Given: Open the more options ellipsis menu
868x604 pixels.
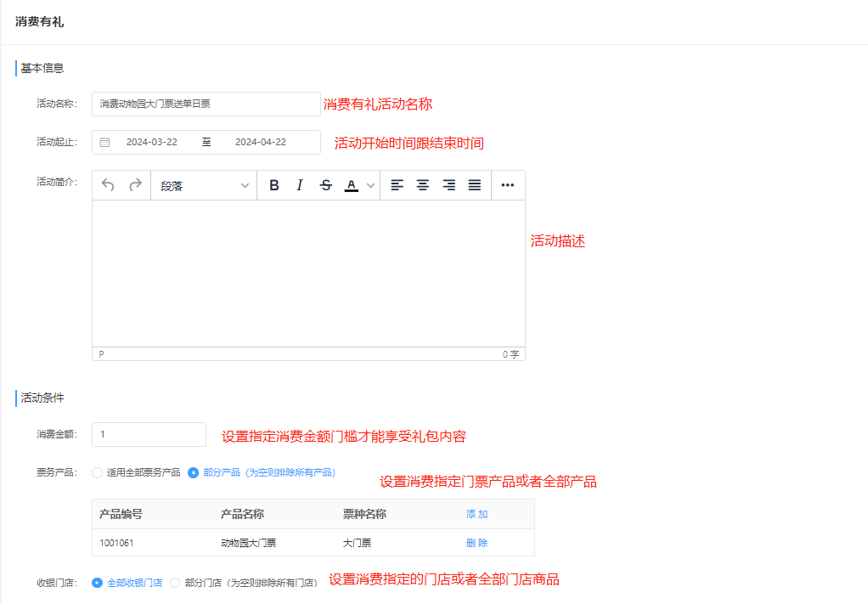Looking at the screenshot, I should pyautogui.click(x=508, y=185).
